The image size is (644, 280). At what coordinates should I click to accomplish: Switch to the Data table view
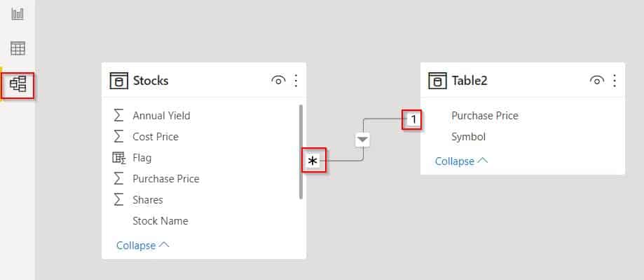click(18, 48)
